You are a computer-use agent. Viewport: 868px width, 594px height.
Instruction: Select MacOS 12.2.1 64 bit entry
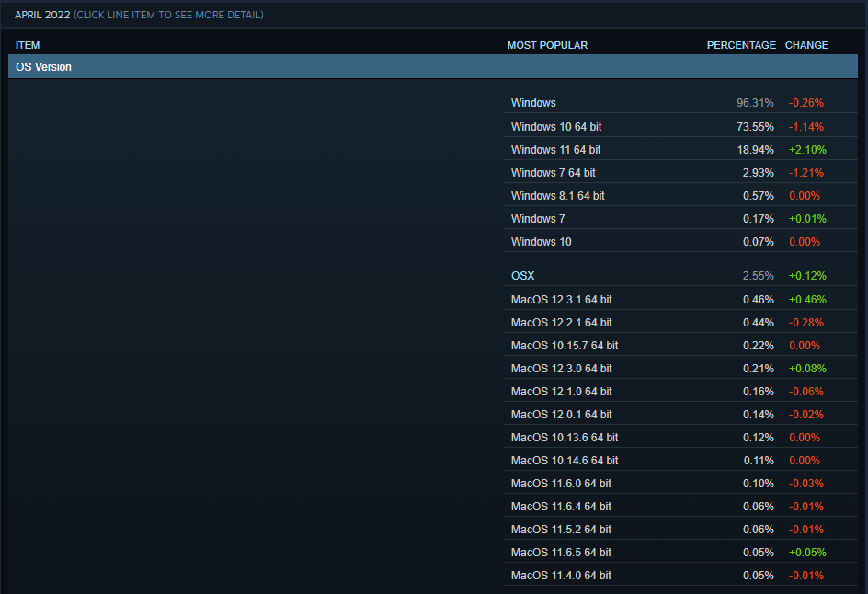pyautogui.click(x=680, y=323)
